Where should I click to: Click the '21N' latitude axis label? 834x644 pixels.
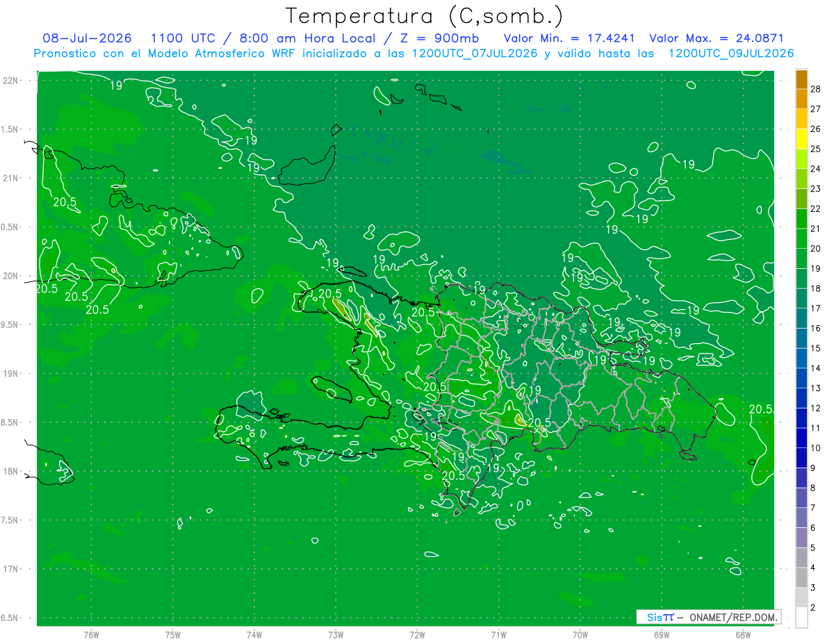(x=10, y=178)
